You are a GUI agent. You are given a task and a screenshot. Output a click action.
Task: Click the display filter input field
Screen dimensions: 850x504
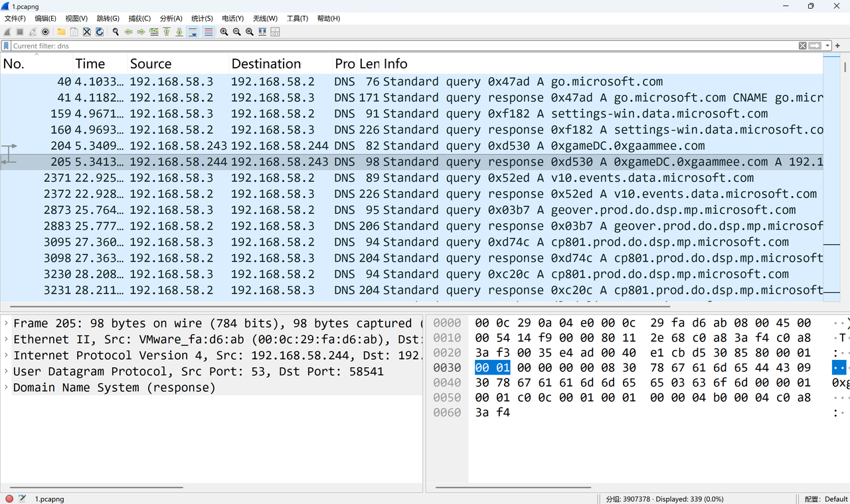pyautogui.click(x=398, y=46)
